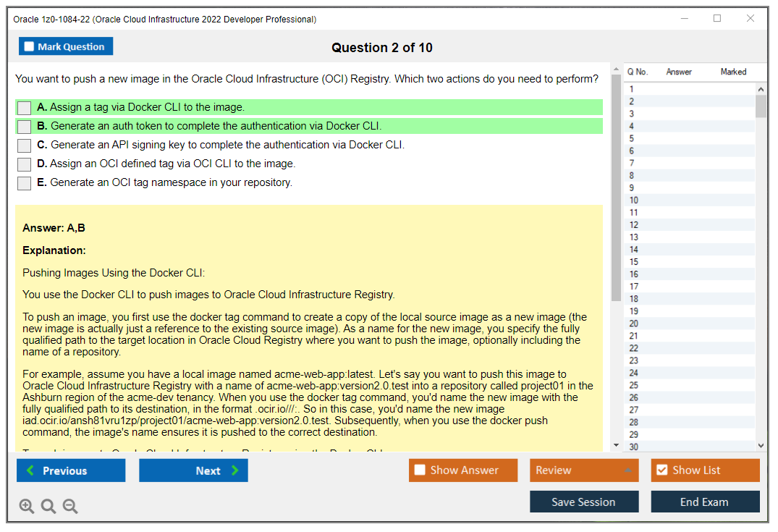778x532 pixels.
Task: Click the End Exam button
Action: (x=705, y=502)
